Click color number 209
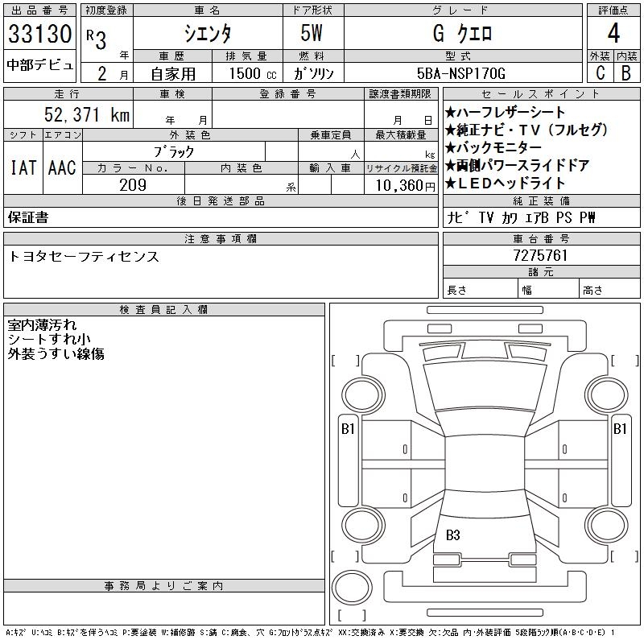 pos(133,185)
